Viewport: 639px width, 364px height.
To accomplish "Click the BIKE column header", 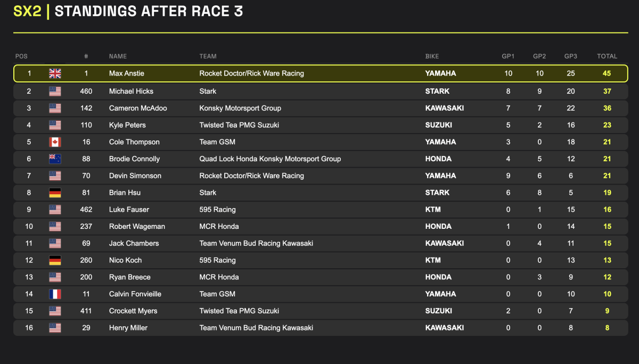I will pos(432,56).
